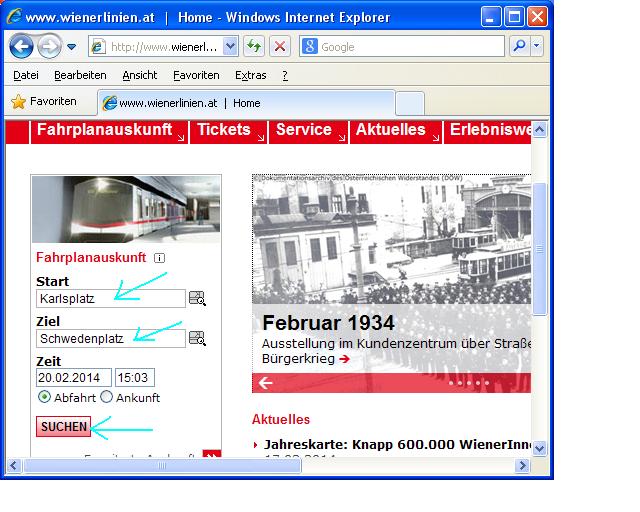Viewport: 640px width, 512px height.
Task: Click the time field 15:03
Action: click(135, 378)
